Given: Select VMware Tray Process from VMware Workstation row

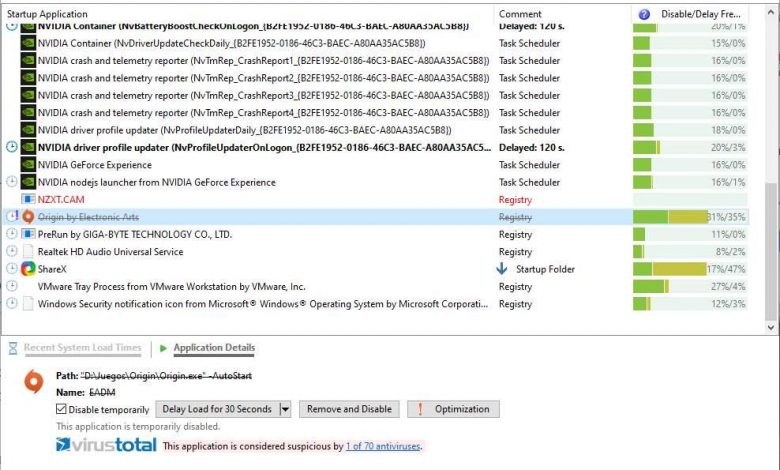Looking at the screenshot, I should (x=172, y=286).
